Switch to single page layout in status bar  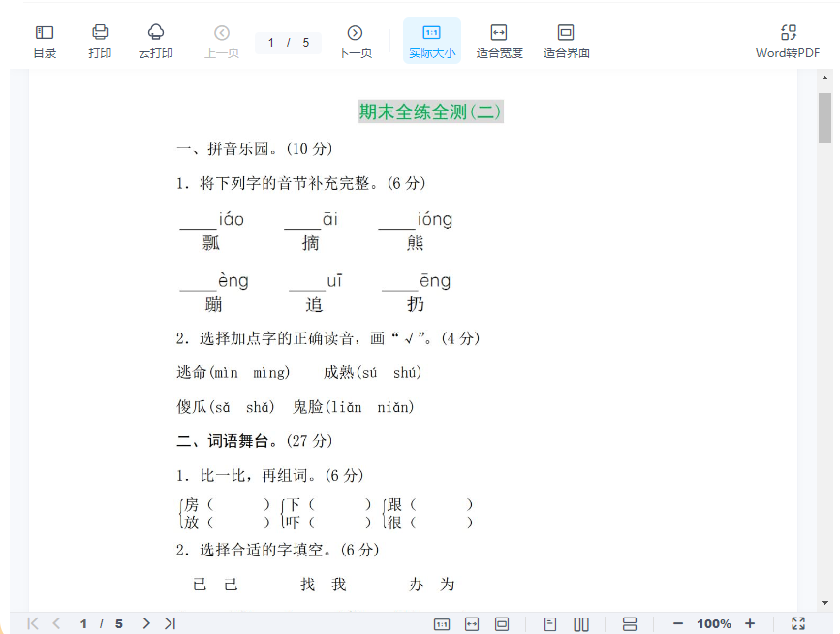pos(550,623)
